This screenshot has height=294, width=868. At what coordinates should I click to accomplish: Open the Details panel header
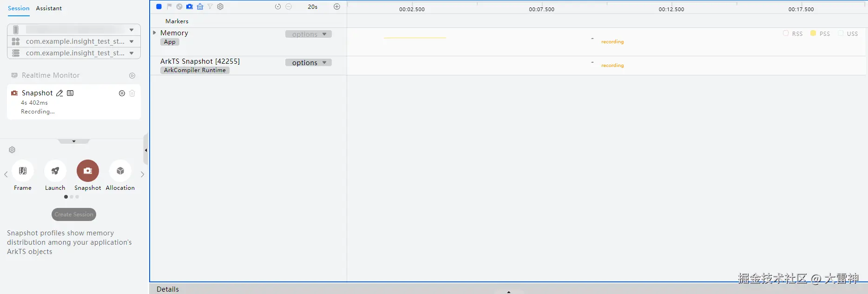coord(168,289)
